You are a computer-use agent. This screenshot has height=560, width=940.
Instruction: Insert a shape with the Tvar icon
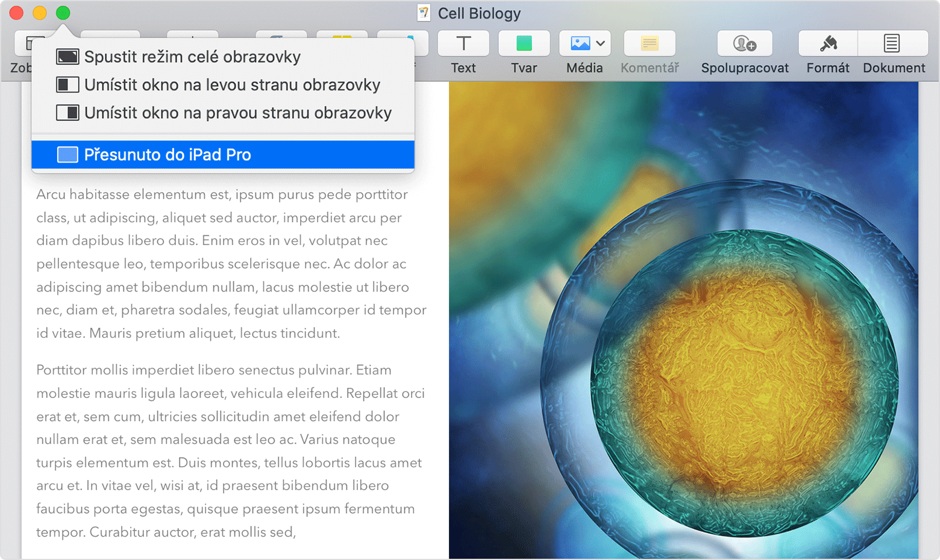point(524,44)
